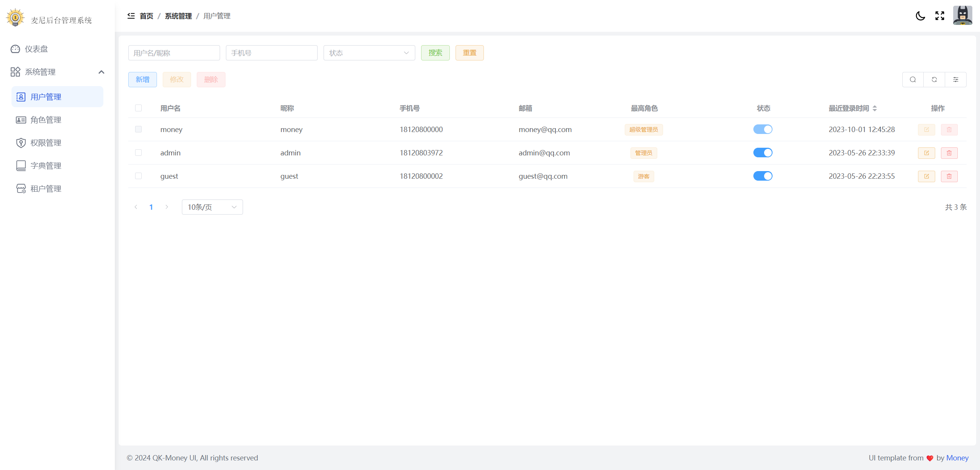The image size is (980, 470).
Task: Open column settings filter icon
Action: pyautogui.click(x=955, y=80)
